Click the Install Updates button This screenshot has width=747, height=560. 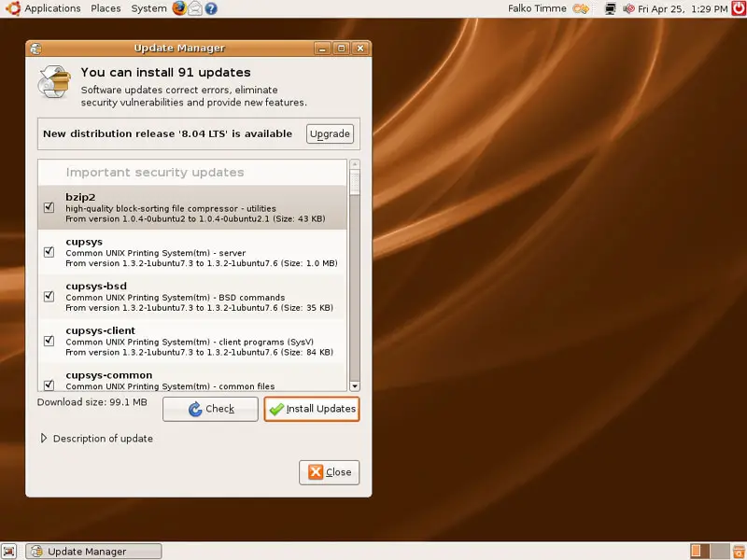point(312,409)
